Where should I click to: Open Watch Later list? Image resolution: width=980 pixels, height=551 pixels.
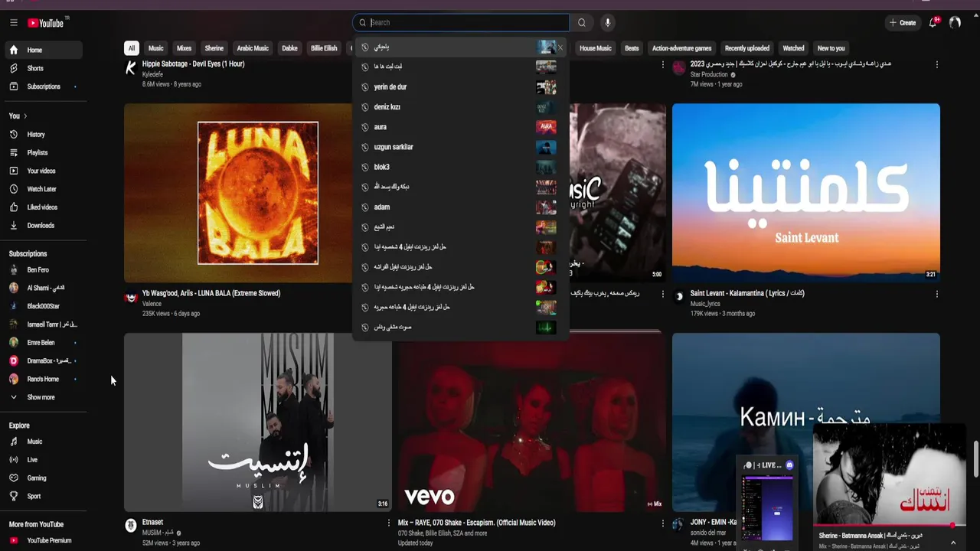click(x=44, y=189)
